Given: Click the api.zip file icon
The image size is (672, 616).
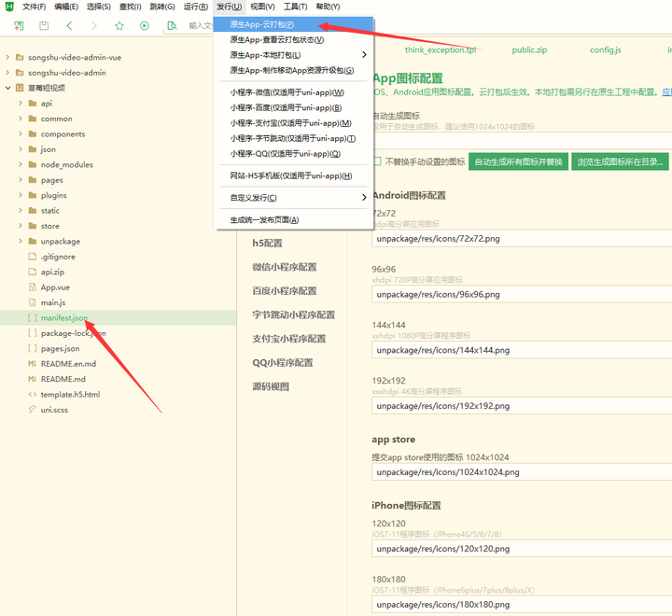Looking at the screenshot, I should [x=32, y=272].
